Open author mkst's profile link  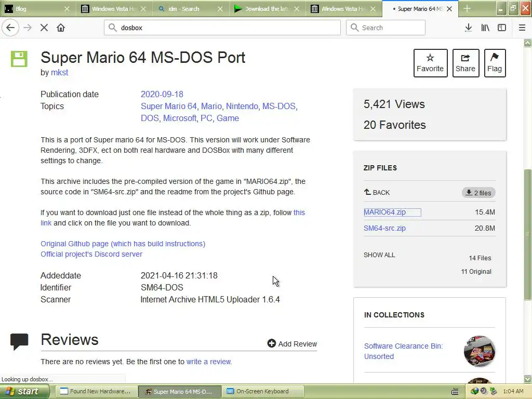tap(59, 72)
